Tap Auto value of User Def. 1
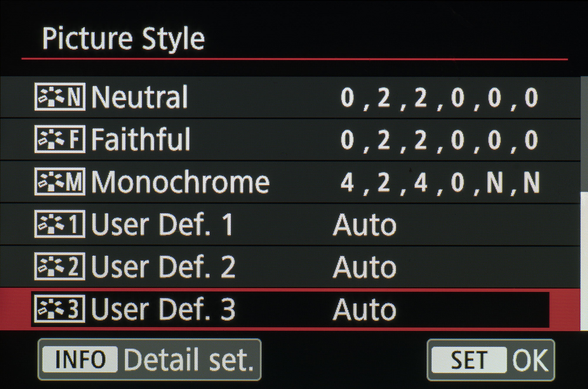This screenshot has height=389, width=588. point(365,225)
